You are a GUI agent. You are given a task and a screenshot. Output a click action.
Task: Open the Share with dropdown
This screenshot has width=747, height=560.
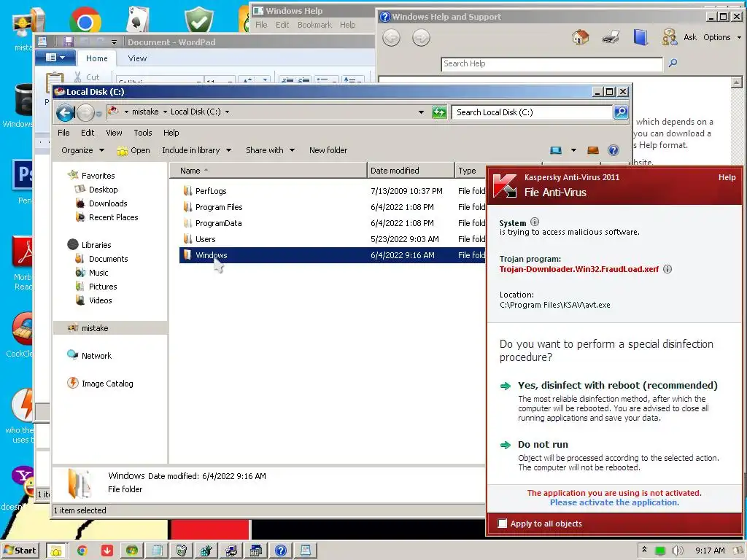point(270,150)
